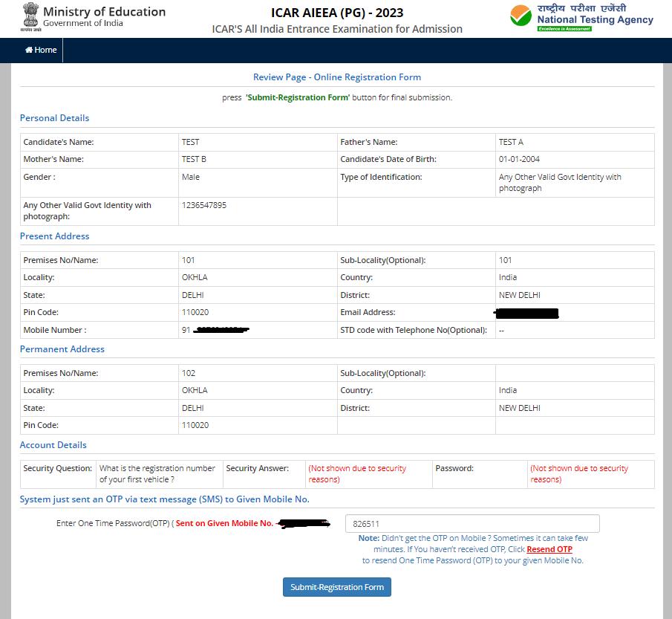Image resolution: width=672 pixels, height=619 pixels.
Task: Click Permanent Address District 'NEW DELHI'
Action: (x=520, y=408)
